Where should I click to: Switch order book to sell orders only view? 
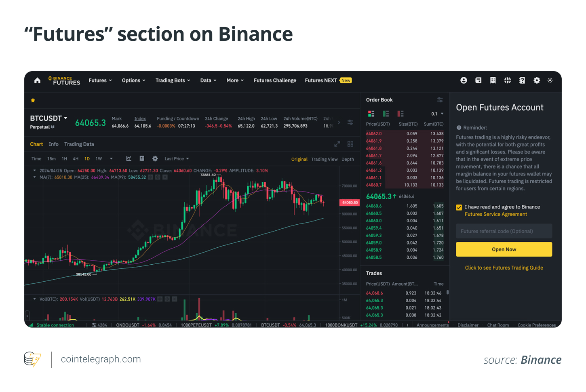pos(400,114)
